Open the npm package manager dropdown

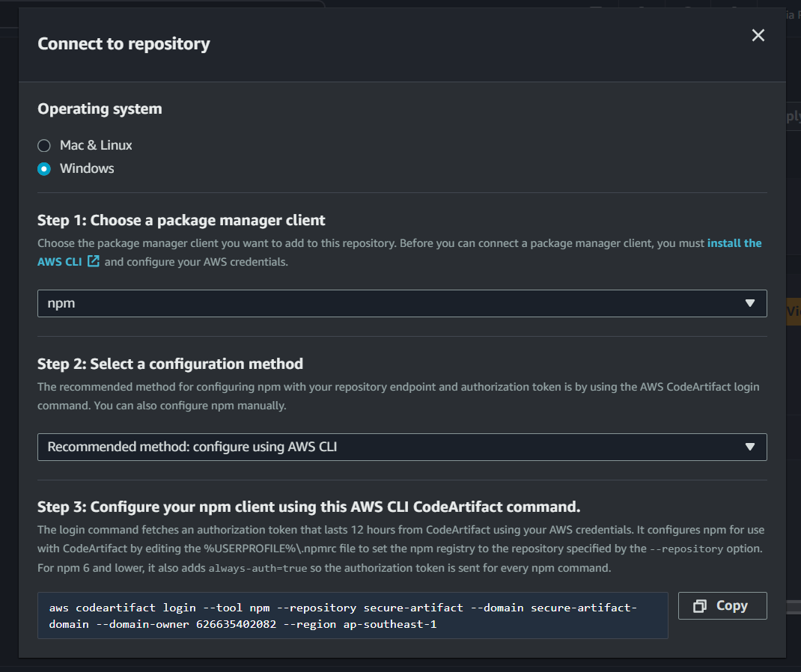pos(402,303)
